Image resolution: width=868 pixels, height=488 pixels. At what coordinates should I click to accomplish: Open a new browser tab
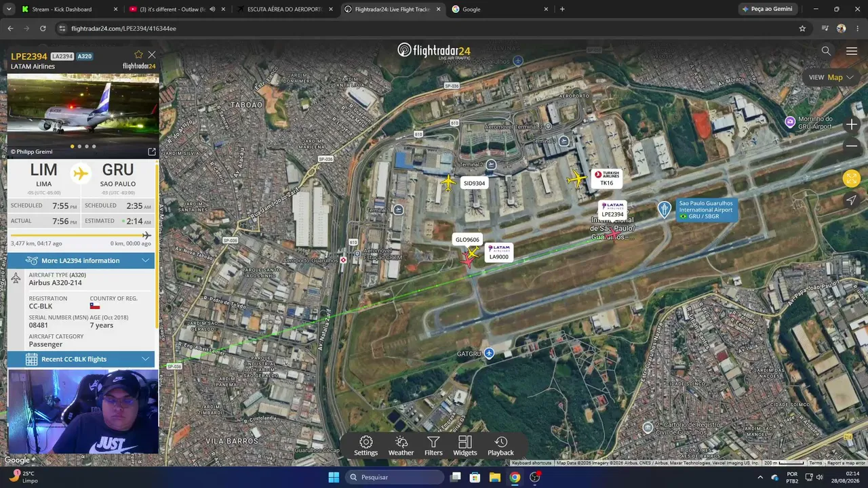pyautogui.click(x=562, y=9)
